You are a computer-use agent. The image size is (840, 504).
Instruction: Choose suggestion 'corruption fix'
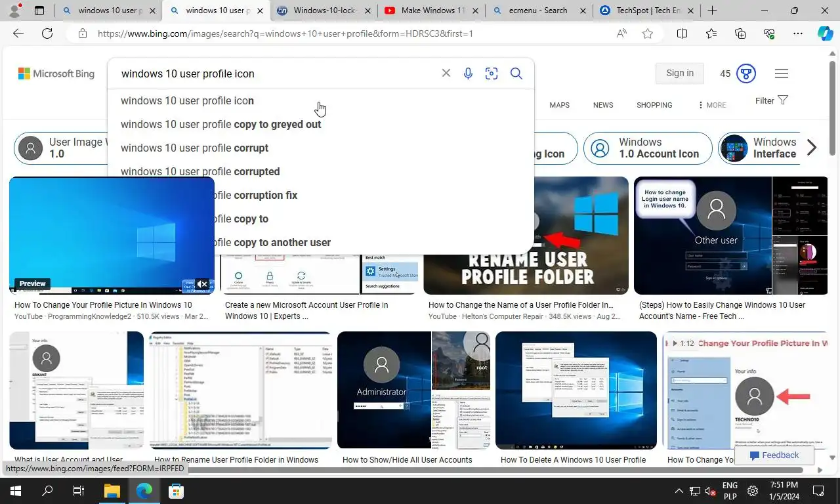374,195
